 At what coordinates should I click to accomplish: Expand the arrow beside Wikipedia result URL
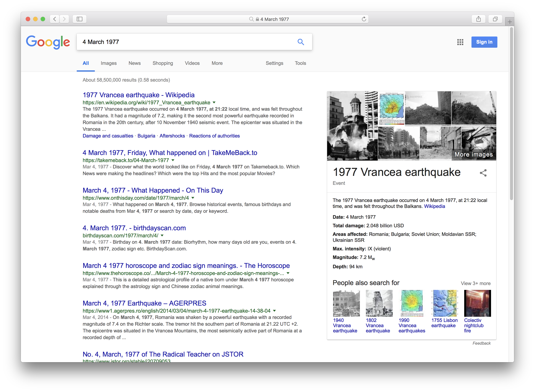[214, 102]
